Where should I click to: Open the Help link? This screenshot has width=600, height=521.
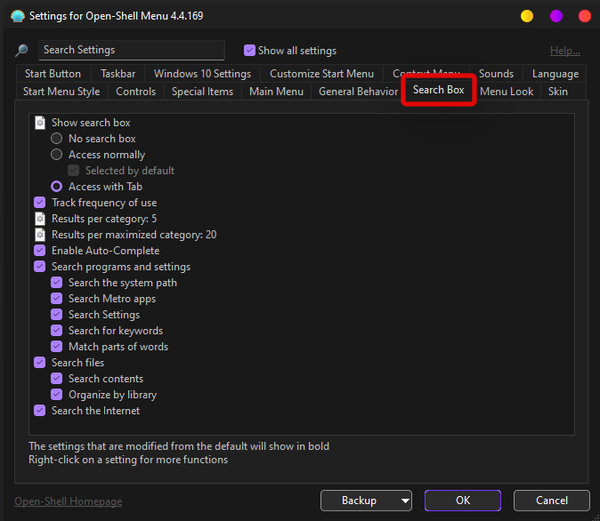(x=564, y=51)
